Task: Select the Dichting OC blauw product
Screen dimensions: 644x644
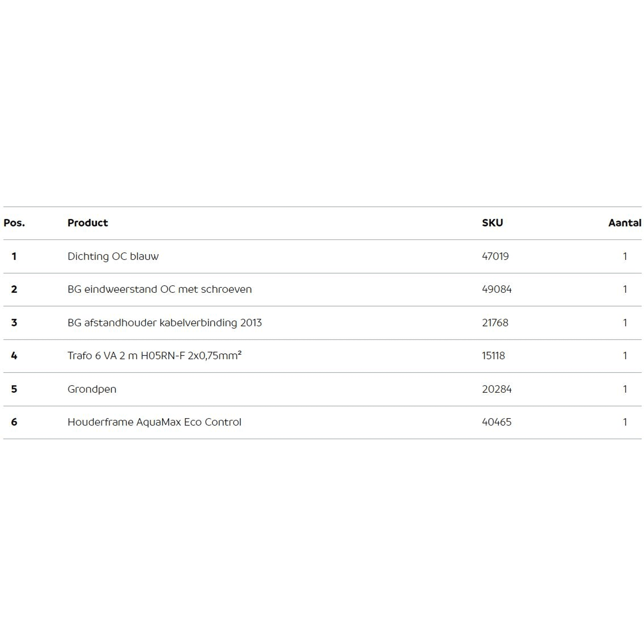Action: [113, 256]
